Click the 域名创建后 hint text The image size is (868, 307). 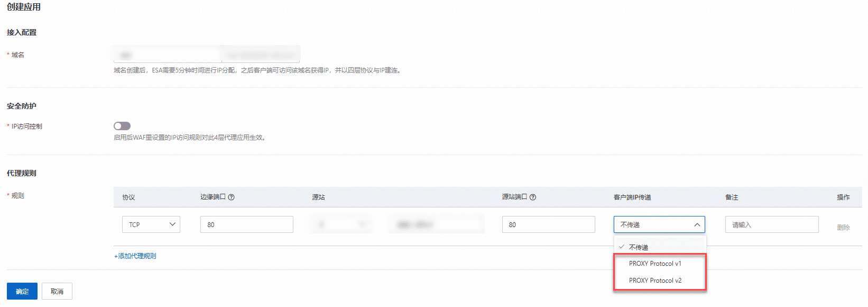point(258,70)
